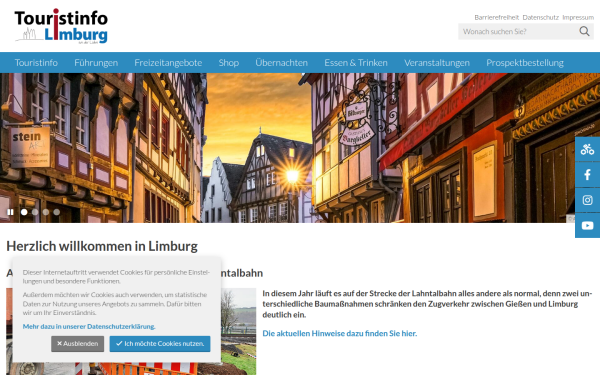Viewport: 600px width, 375px height.
Task: Follow 'Die aktuellen Hinweise dazu finden Sie hier' link
Action: tap(339, 333)
